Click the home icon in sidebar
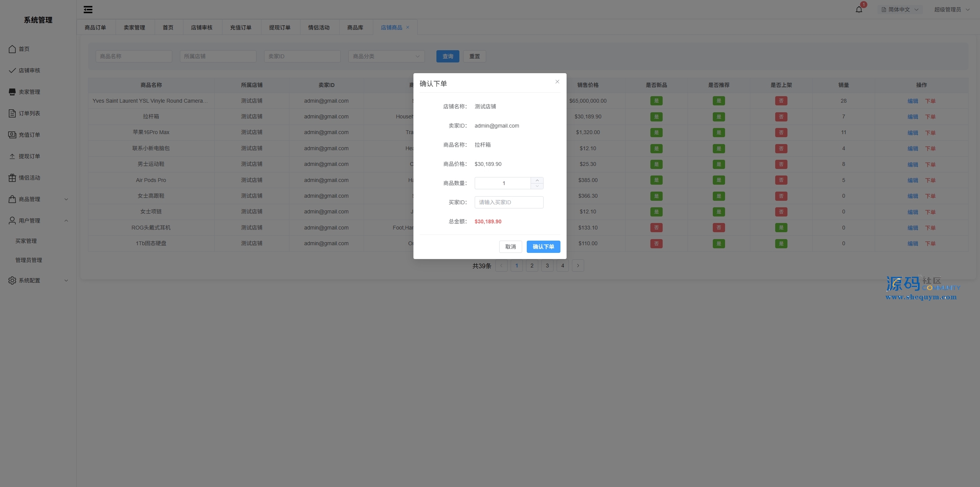 (12, 49)
